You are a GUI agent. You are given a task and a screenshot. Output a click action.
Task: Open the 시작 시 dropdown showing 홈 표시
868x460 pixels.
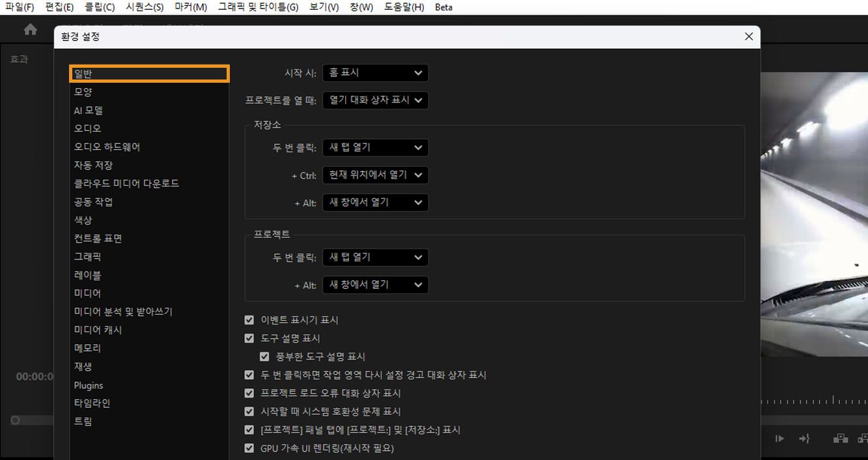click(x=375, y=73)
